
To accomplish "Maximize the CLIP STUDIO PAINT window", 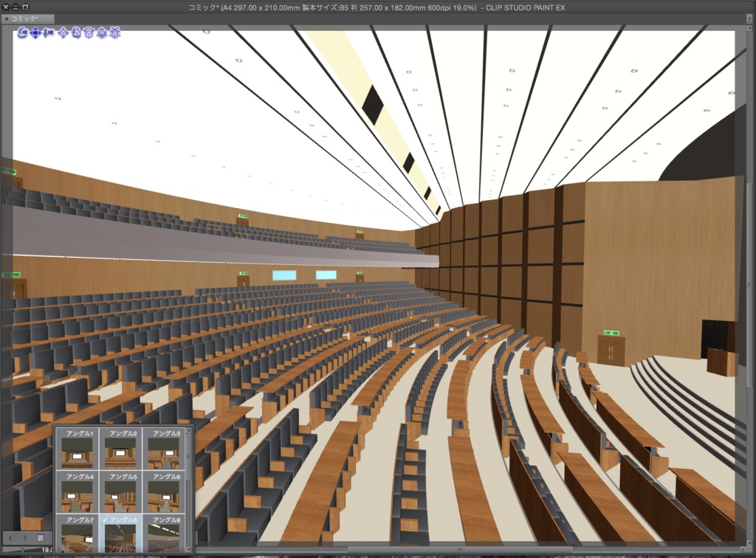I will point(25,7).
